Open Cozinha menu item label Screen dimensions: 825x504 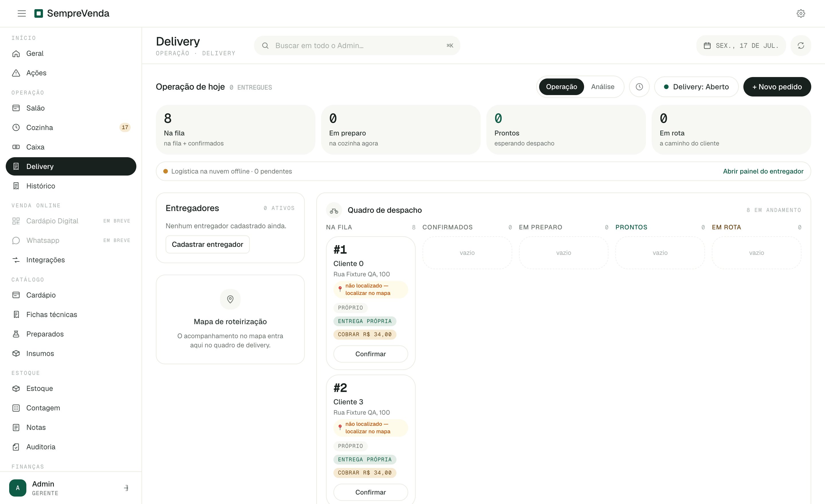coord(40,127)
